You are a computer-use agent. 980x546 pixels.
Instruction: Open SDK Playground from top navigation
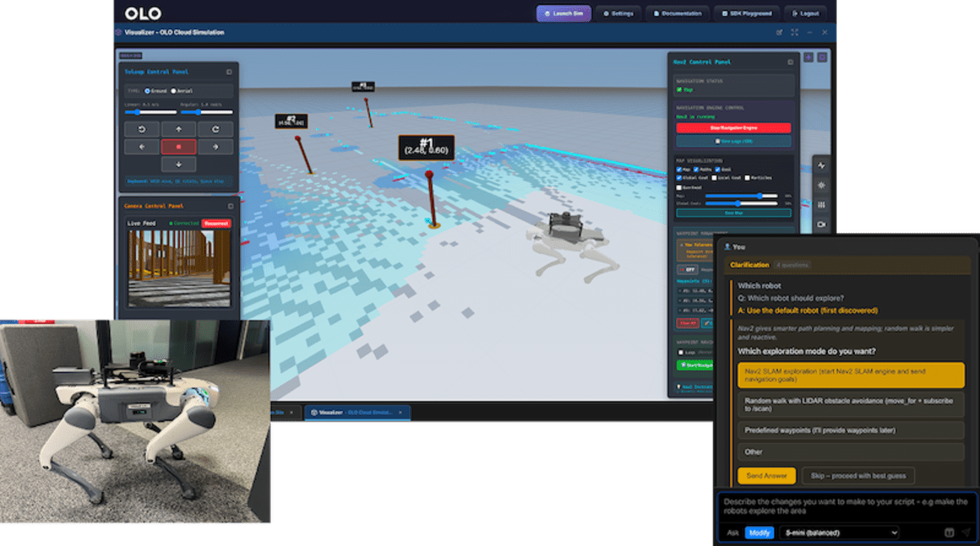point(746,13)
